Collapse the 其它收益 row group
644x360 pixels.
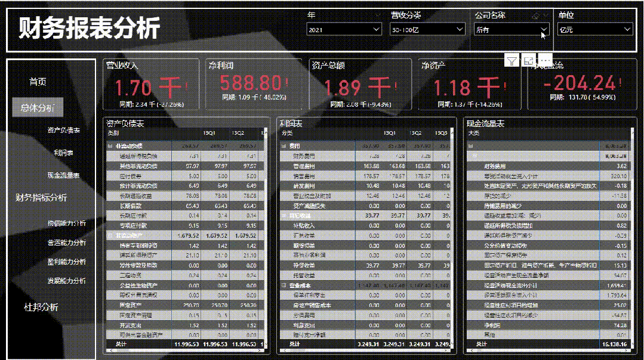[x=284, y=216]
